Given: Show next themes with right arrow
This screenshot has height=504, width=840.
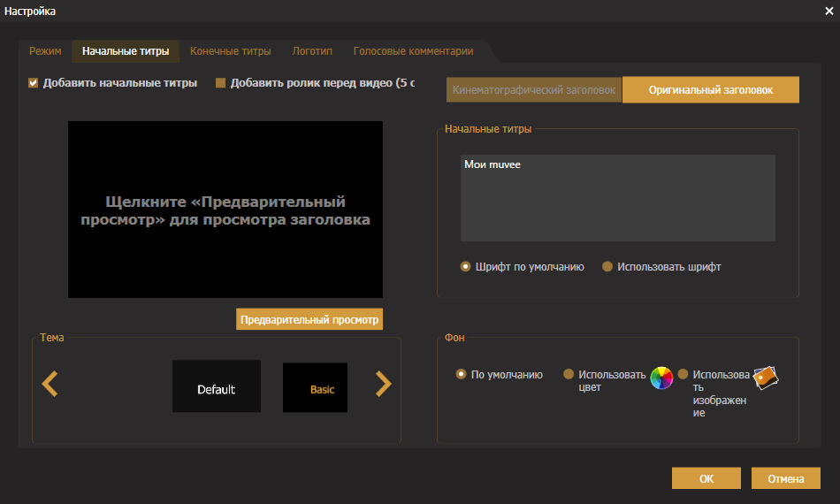Looking at the screenshot, I should (384, 384).
